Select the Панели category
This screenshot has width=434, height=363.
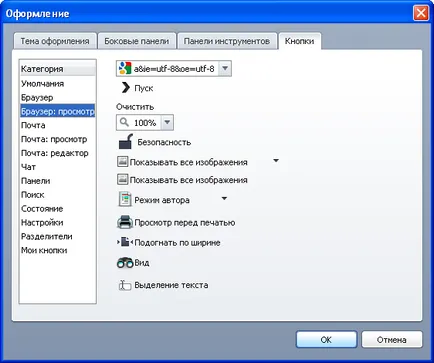57,181
